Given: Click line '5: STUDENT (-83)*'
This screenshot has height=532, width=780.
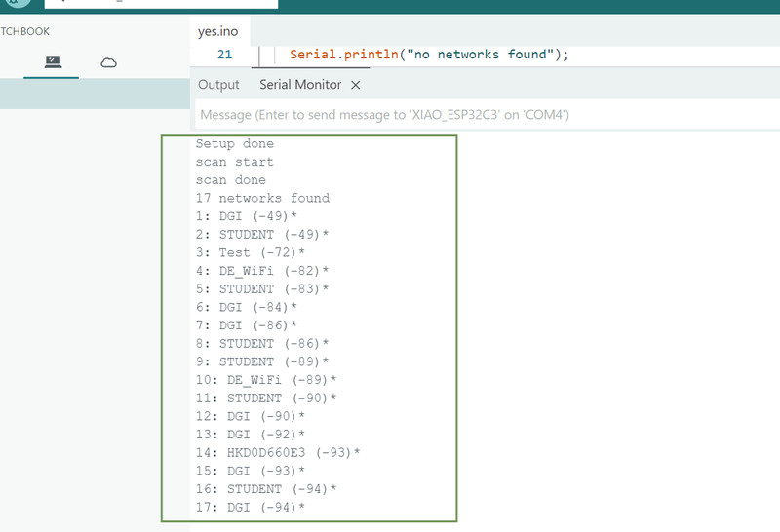Looking at the screenshot, I should [262, 288].
